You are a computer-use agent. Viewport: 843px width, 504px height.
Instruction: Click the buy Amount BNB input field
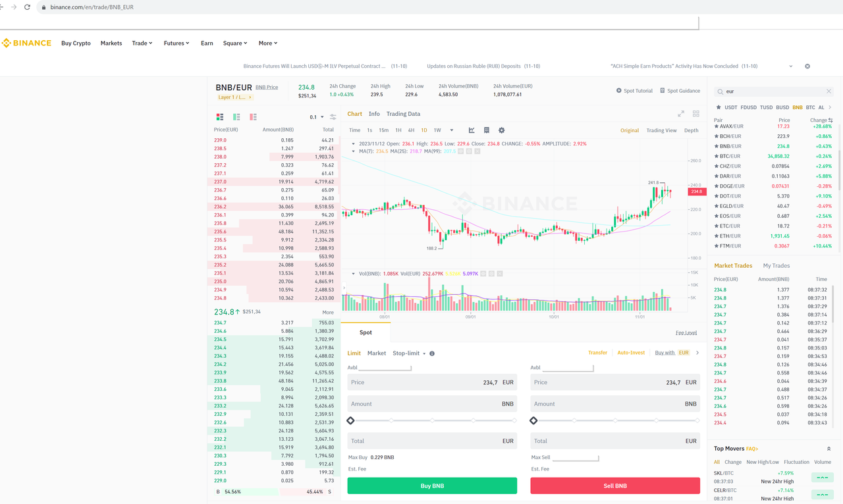(x=432, y=404)
